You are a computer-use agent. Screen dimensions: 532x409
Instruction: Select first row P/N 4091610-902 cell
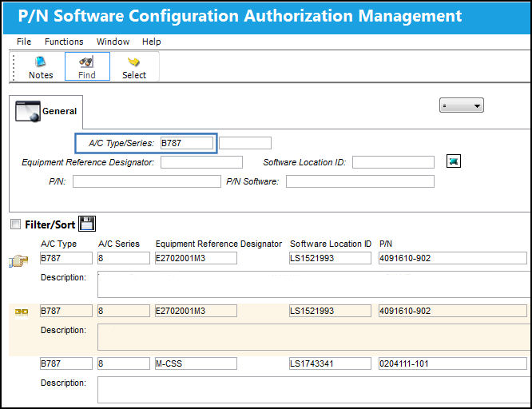click(453, 258)
